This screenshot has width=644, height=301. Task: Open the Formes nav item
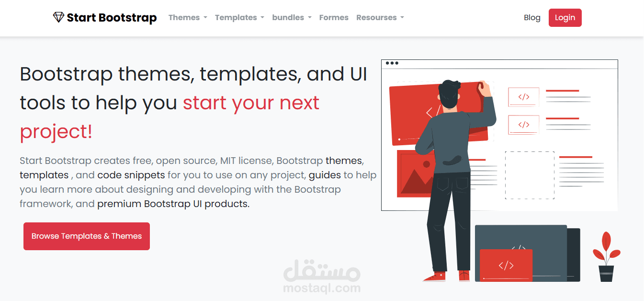(x=334, y=17)
